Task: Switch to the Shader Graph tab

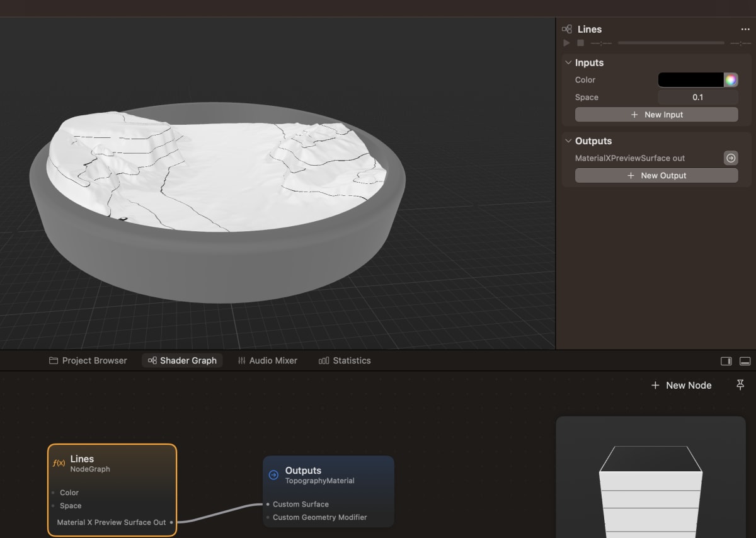Action: coord(182,361)
